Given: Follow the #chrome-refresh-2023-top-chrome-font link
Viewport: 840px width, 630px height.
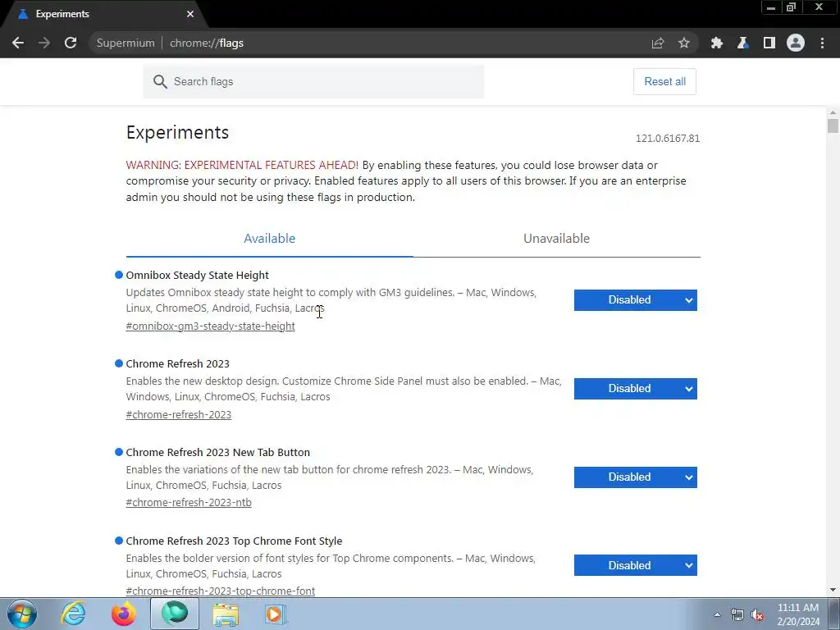Looking at the screenshot, I should pyautogui.click(x=220, y=591).
